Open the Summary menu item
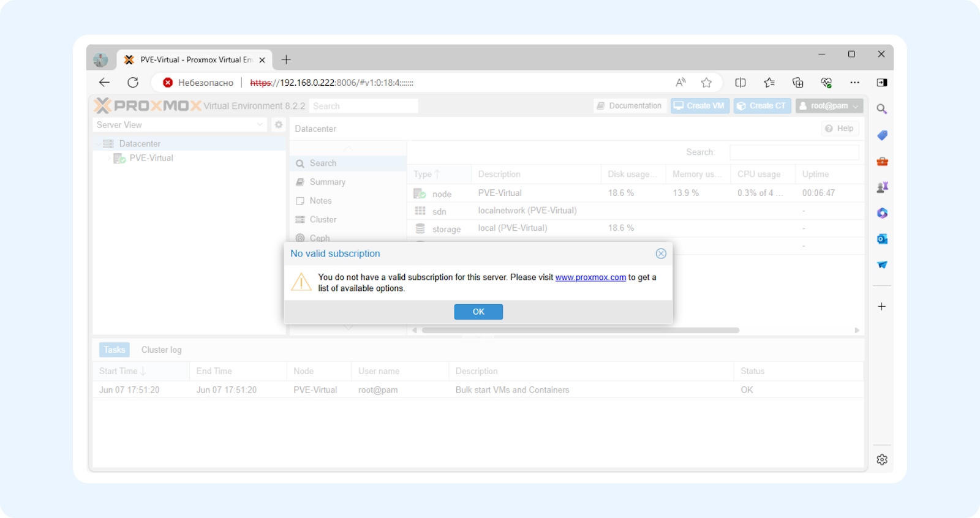Viewport: 980px width, 518px height. (348, 182)
